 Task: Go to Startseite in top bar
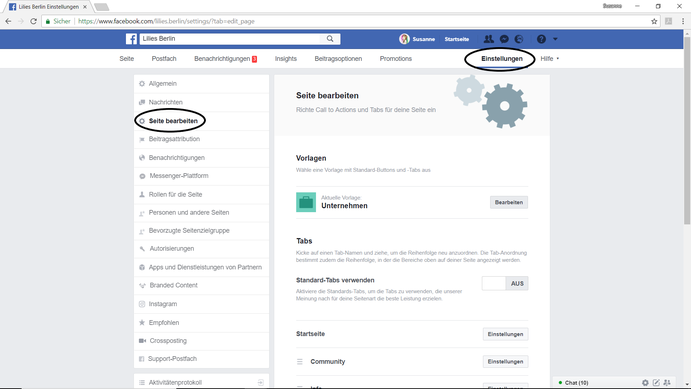pyautogui.click(x=457, y=39)
